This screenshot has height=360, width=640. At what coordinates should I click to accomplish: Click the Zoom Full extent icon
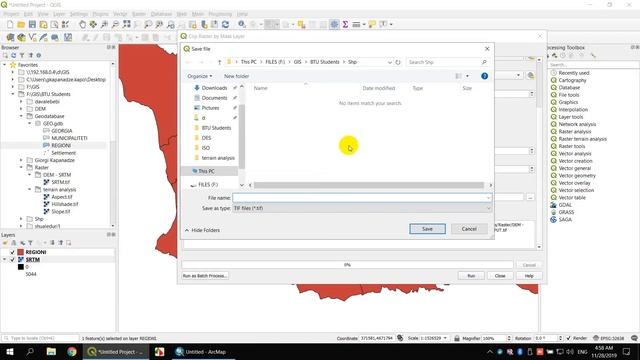click(127, 24)
